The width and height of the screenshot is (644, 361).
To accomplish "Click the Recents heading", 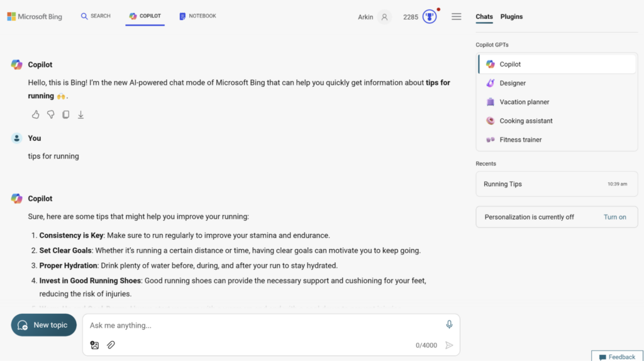I will (x=486, y=164).
